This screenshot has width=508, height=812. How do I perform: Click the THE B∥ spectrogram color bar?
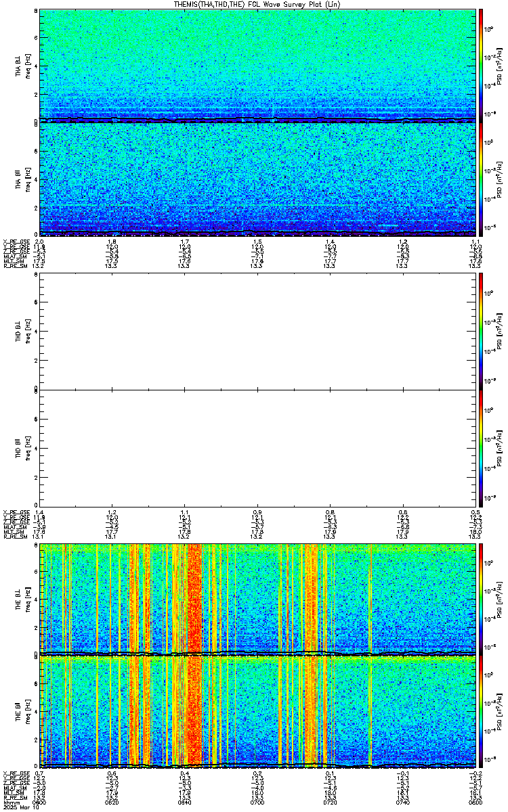point(480,712)
